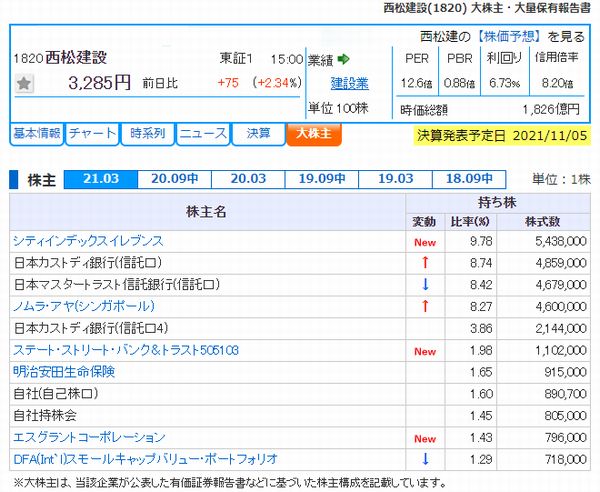Click the row 日本マスタートラスト信託銀行(信託口)
The image size is (600, 492).
[300, 285]
